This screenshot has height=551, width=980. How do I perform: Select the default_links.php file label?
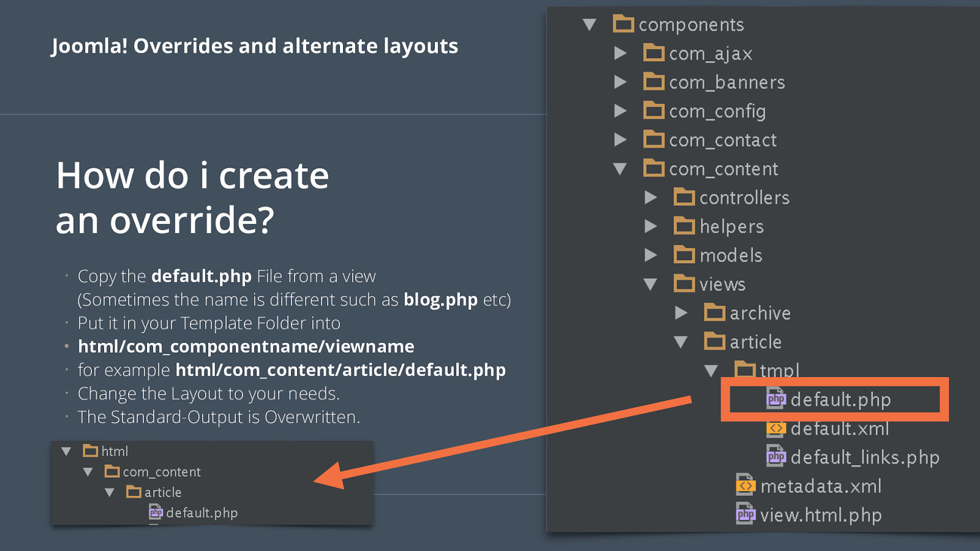point(865,457)
